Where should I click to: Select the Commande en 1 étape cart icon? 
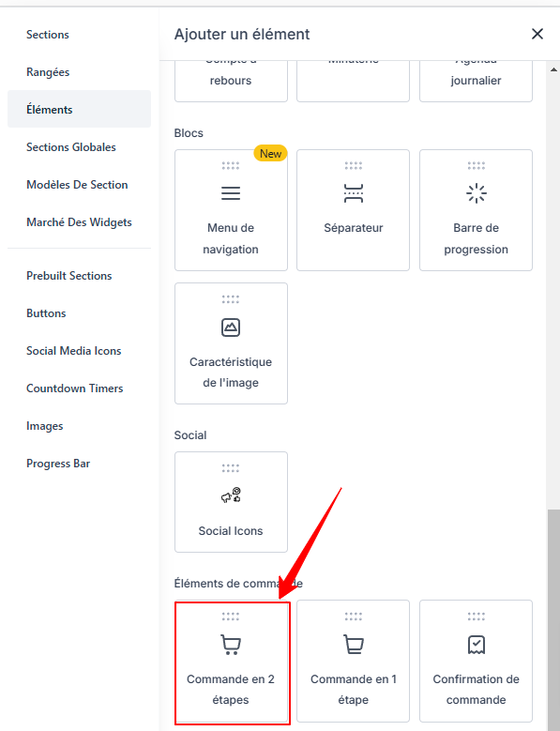354,645
